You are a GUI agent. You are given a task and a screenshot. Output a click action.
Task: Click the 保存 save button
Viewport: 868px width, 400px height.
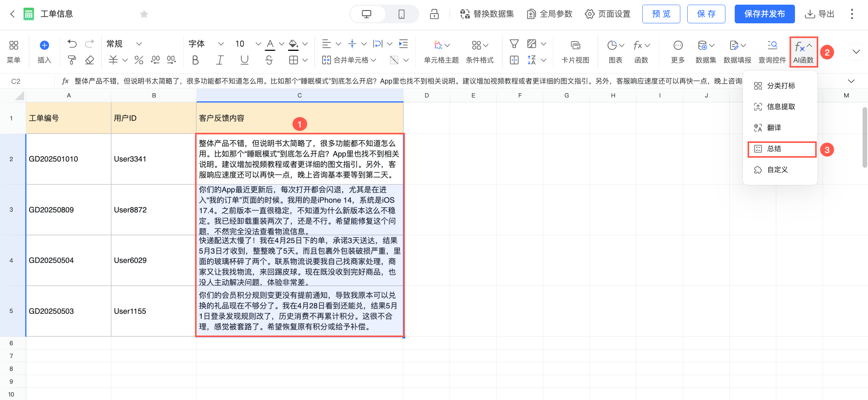pyautogui.click(x=706, y=14)
